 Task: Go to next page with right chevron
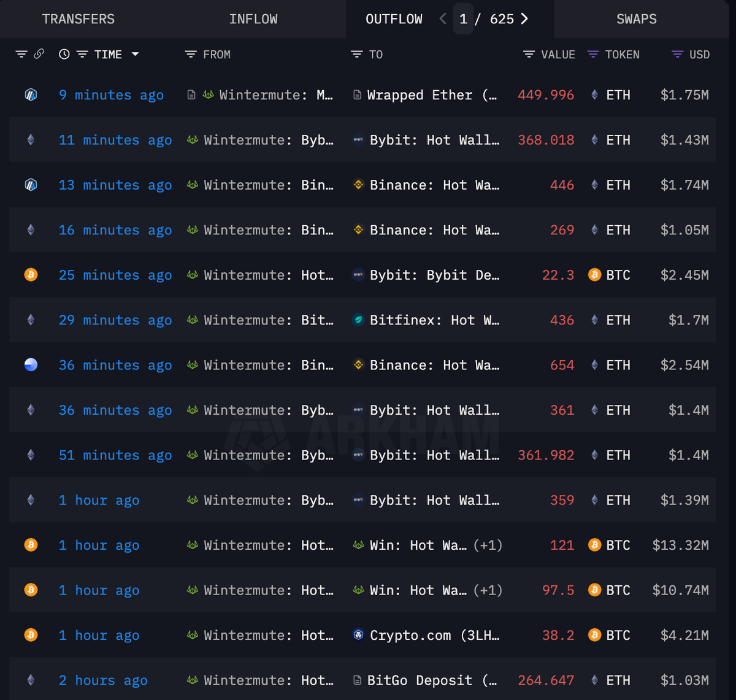tap(524, 19)
